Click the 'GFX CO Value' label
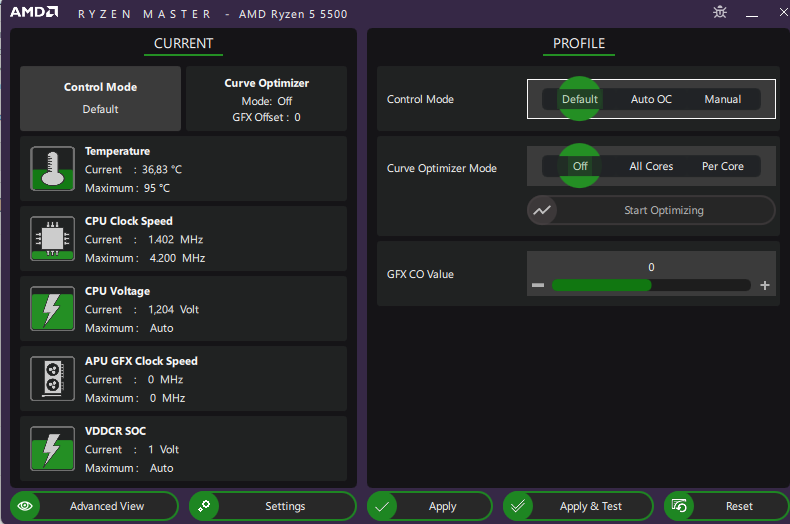This screenshot has width=790, height=524. click(420, 274)
